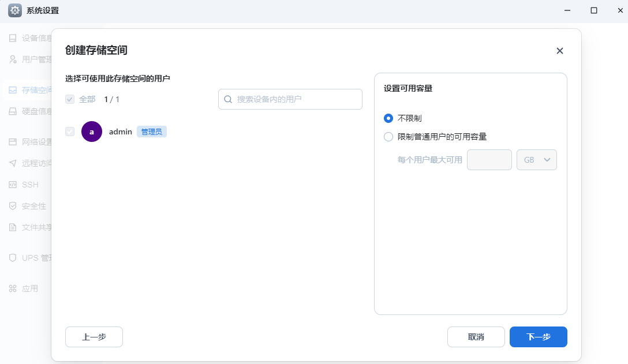This screenshot has height=364, width=628.
Task: Click the 文件共享 document icon
Action: (x=13, y=227)
